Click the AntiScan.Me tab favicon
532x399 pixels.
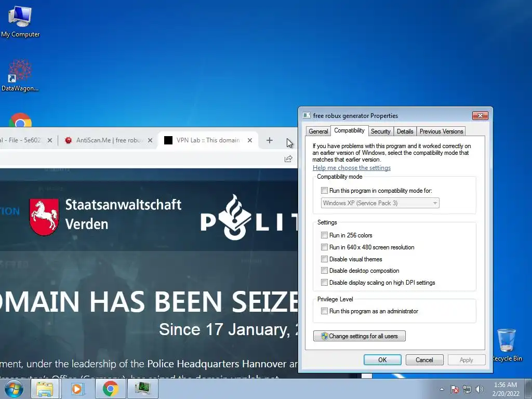tap(68, 140)
